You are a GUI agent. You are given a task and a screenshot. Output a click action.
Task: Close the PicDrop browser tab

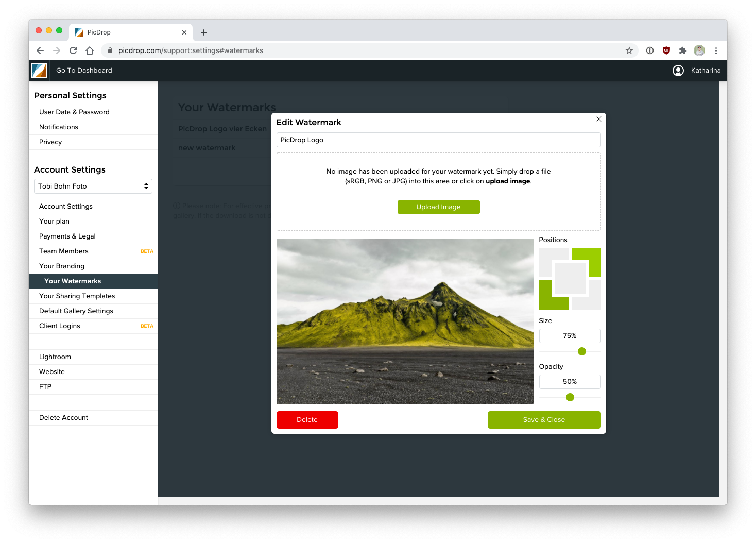tap(184, 32)
